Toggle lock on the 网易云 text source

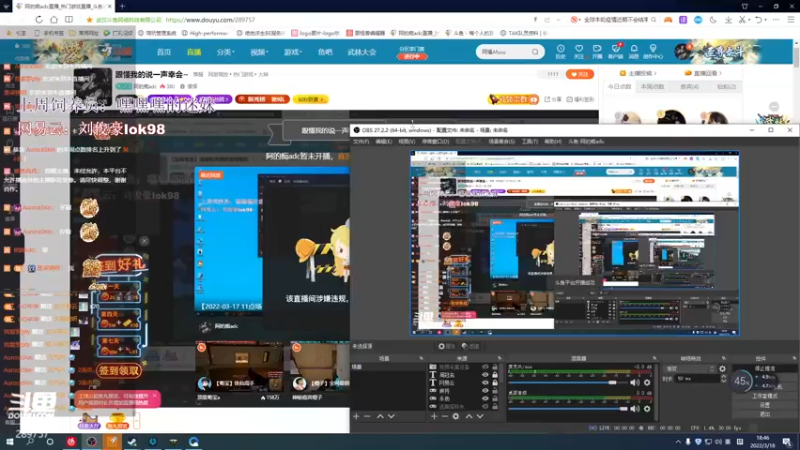pos(494,383)
